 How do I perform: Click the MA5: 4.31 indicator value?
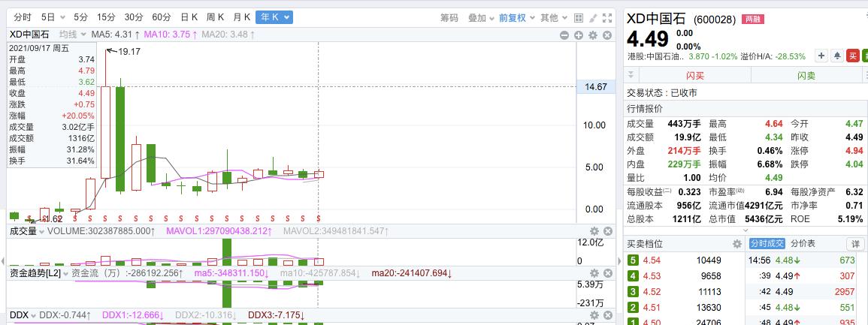click(115, 35)
